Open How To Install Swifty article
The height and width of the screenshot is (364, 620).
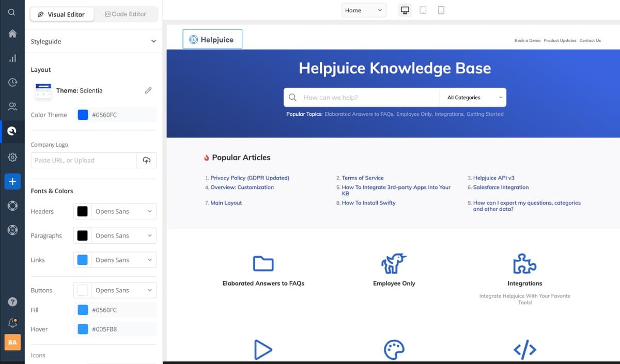click(x=368, y=203)
